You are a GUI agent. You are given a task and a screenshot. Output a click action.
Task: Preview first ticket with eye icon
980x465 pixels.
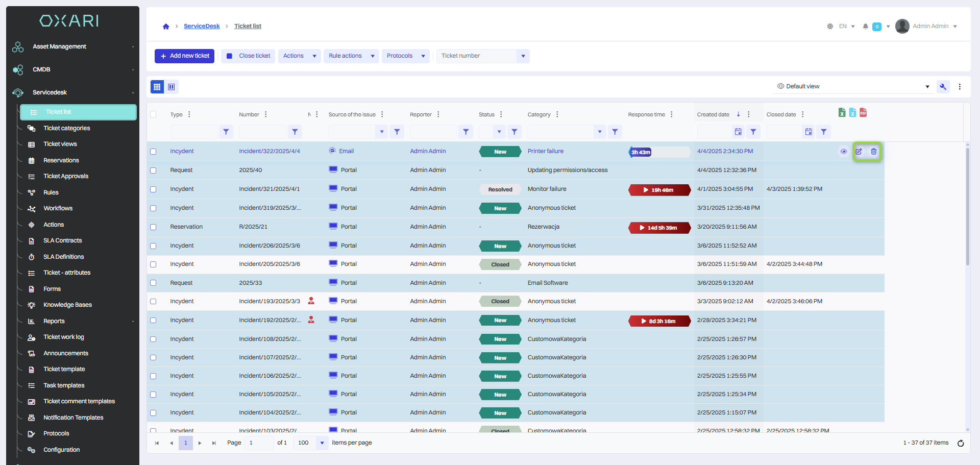click(x=844, y=152)
